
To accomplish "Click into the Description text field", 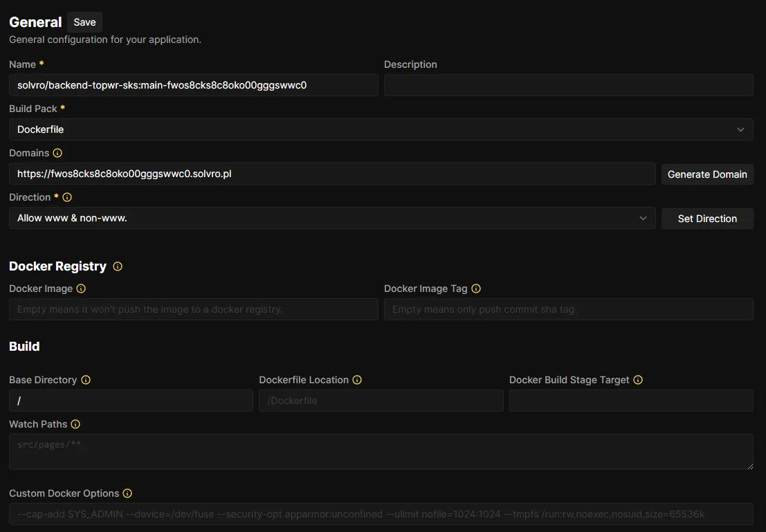I will click(568, 85).
